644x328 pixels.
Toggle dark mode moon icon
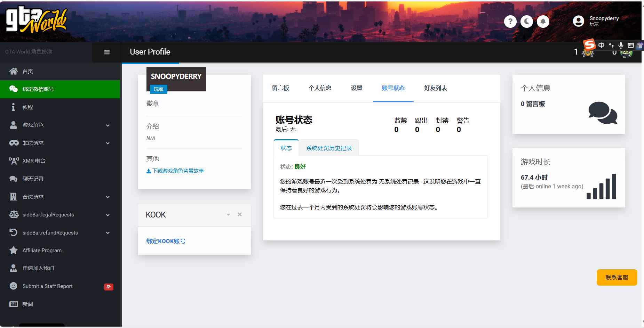pyautogui.click(x=527, y=22)
